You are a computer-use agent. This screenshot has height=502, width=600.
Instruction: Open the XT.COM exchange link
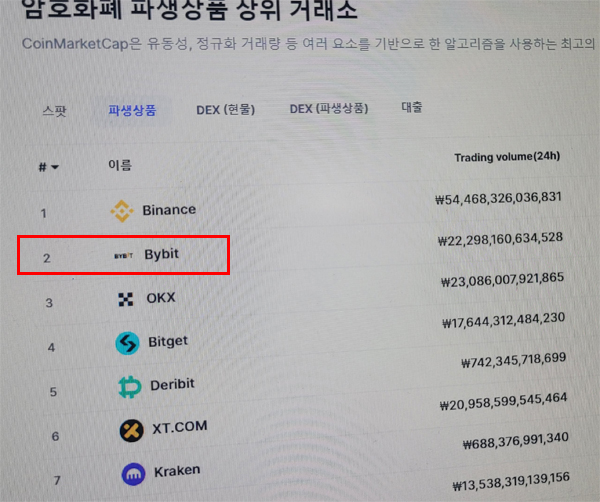(179, 427)
